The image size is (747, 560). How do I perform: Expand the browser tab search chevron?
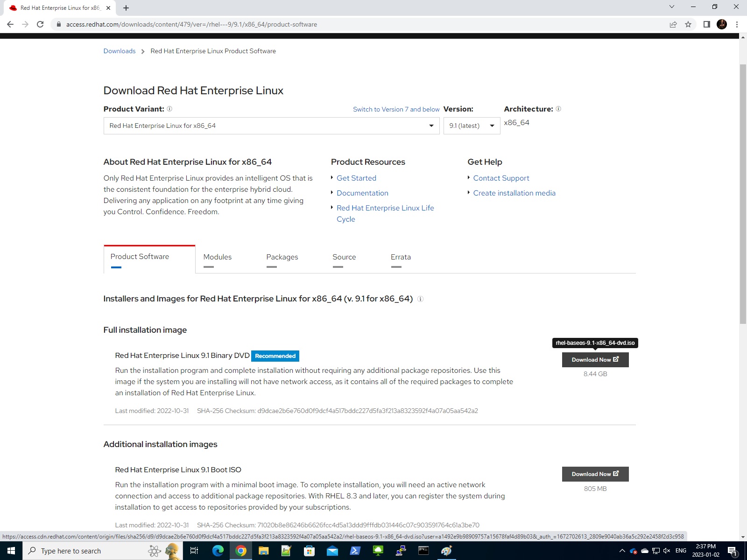point(672,7)
